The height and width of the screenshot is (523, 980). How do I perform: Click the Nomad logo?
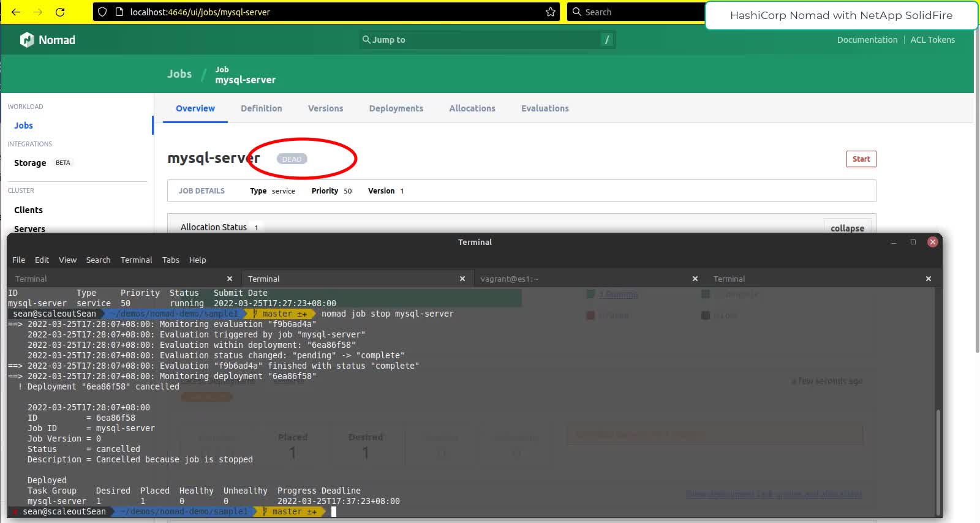click(48, 40)
